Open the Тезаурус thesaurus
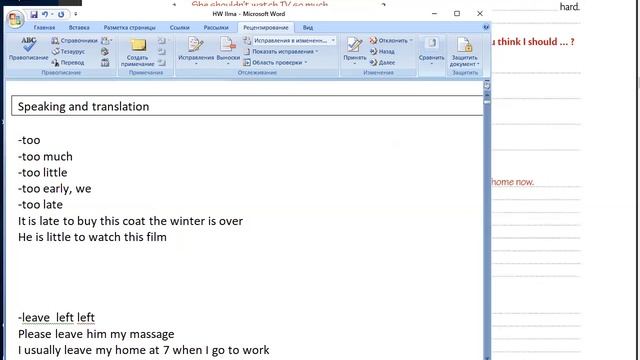This screenshot has width=640, height=360. (x=69, y=51)
